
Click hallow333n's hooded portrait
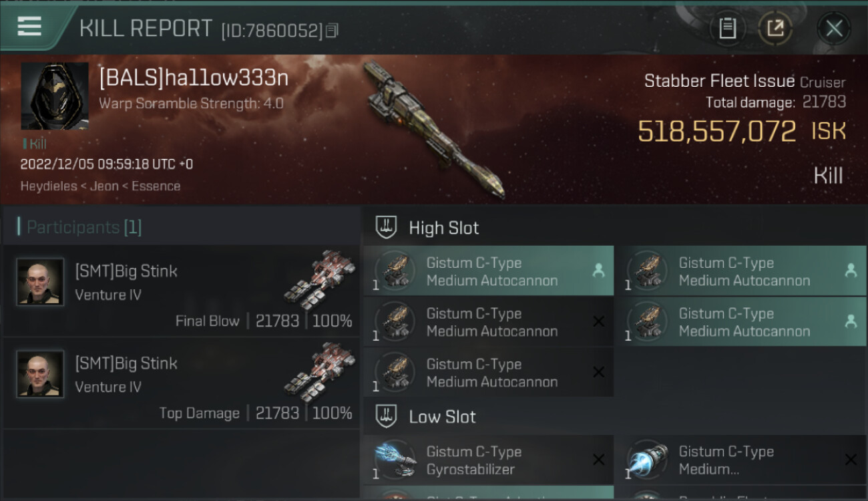click(55, 96)
